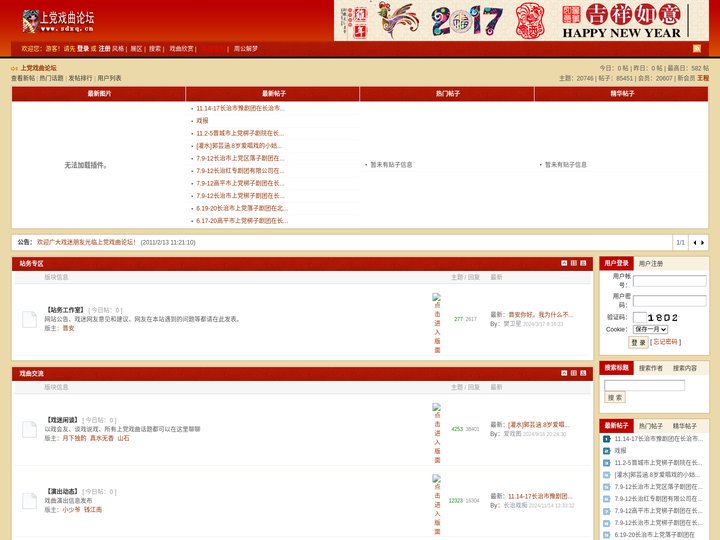Click the 1802 captcha image
The image size is (720, 540).
tap(663, 317)
